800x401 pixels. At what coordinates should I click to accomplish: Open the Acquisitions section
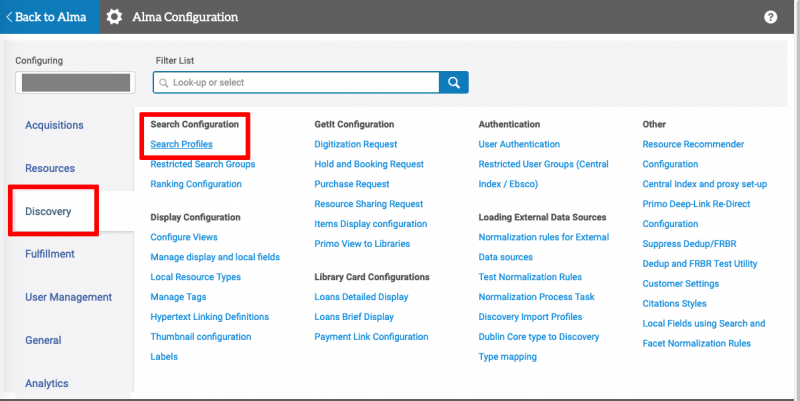click(54, 125)
